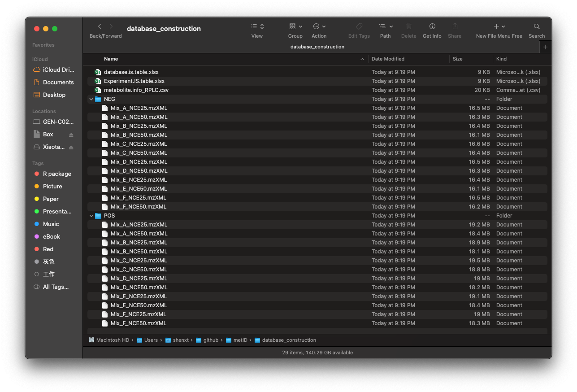Select the green Presentation tag
Image resolution: width=577 pixels, height=392 pixels.
click(x=56, y=212)
